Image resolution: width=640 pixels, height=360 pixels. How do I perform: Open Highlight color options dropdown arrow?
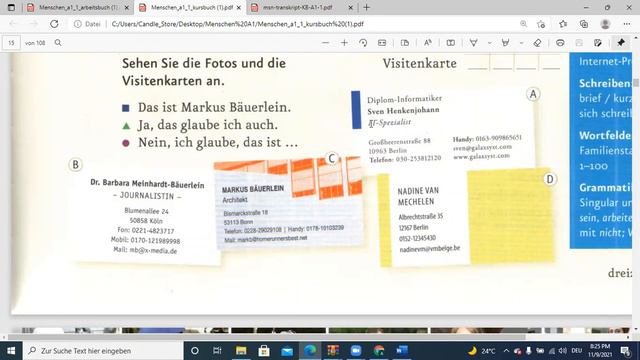pyautogui.click(x=521, y=43)
